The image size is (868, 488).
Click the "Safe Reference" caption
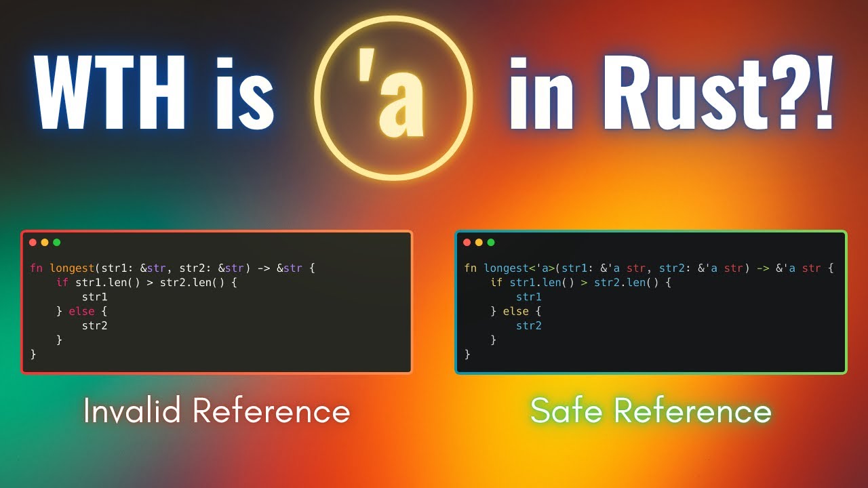(x=651, y=411)
